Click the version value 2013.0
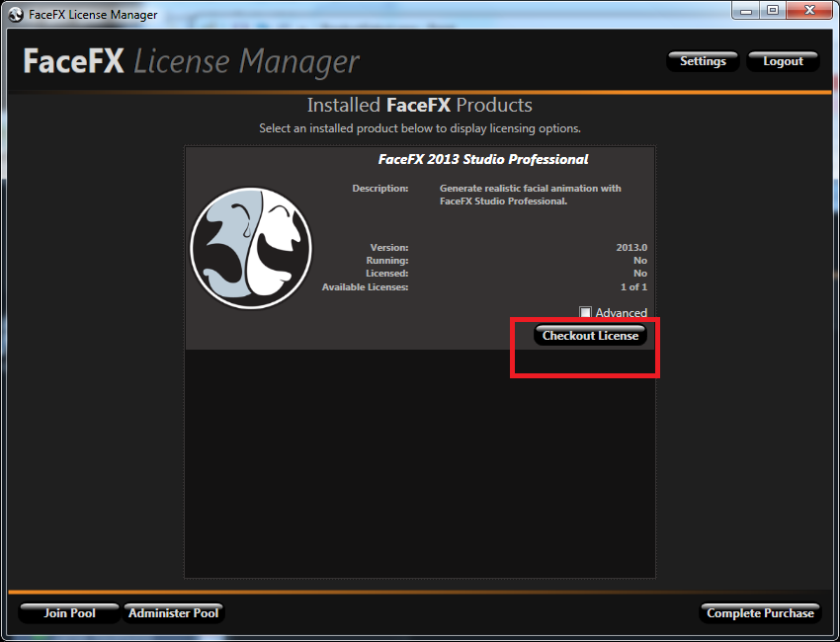Image resolution: width=840 pixels, height=642 pixels. tap(631, 247)
